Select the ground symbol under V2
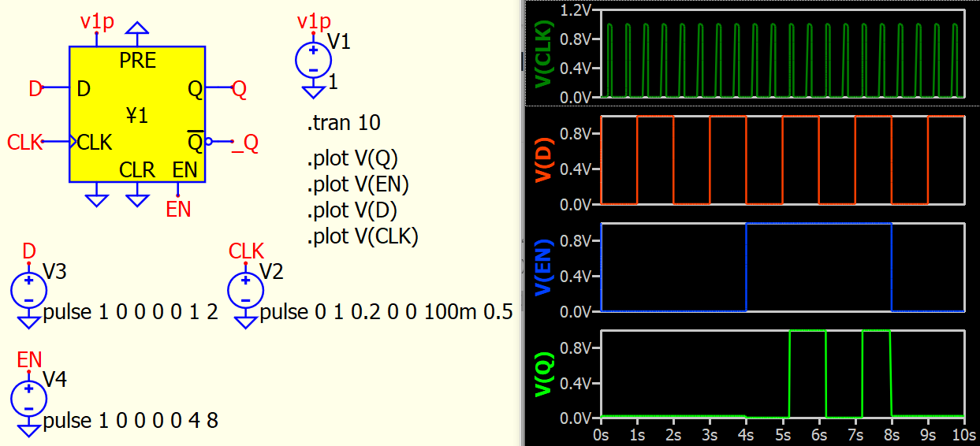The width and height of the screenshot is (980, 446). 247,321
